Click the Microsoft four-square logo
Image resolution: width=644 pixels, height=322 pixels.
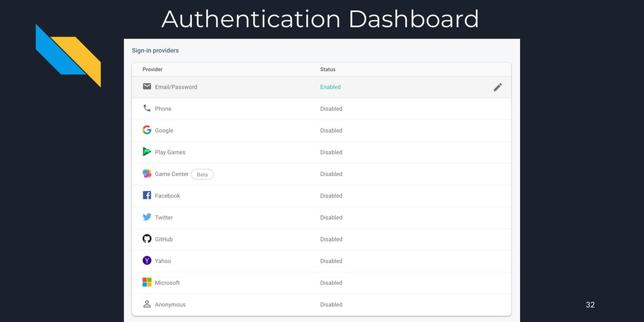pos(147,282)
